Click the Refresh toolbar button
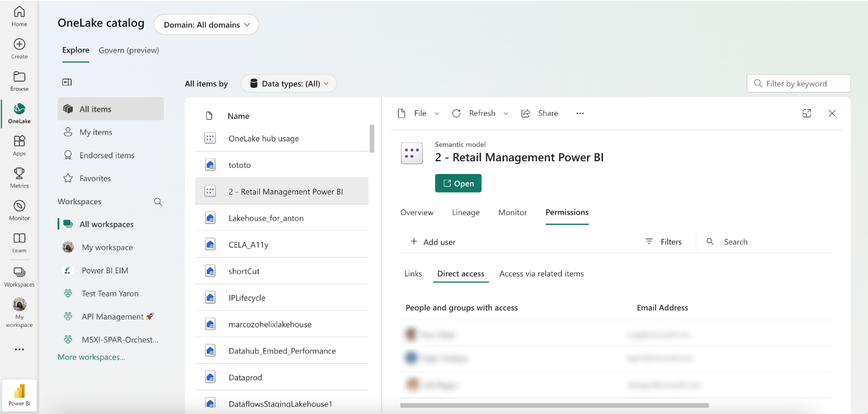This screenshot has height=414, width=868. click(474, 113)
